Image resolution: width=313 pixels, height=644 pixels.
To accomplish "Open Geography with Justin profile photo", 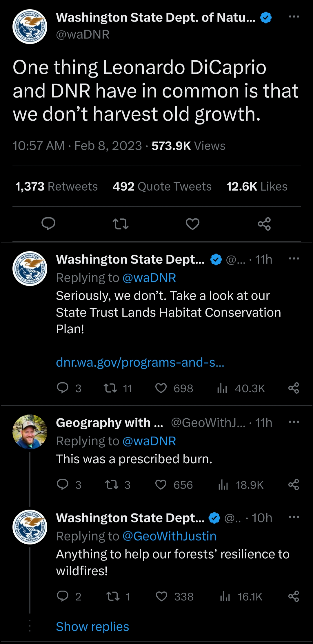I will pos(30,432).
